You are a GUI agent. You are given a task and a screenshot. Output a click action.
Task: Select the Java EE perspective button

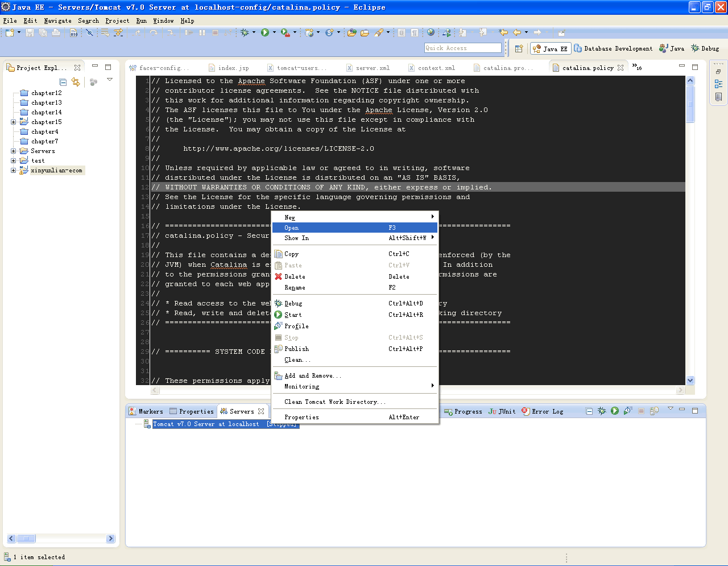(x=550, y=49)
